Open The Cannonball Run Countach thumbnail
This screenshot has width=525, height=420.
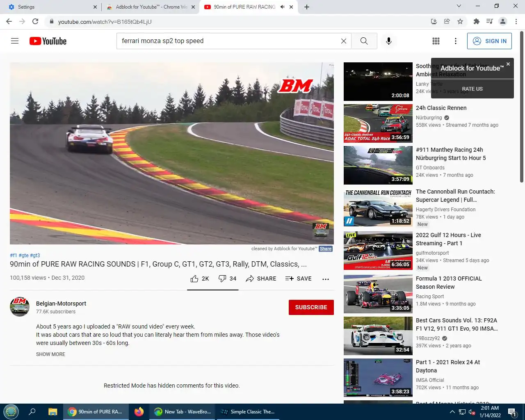click(x=378, y=207)
